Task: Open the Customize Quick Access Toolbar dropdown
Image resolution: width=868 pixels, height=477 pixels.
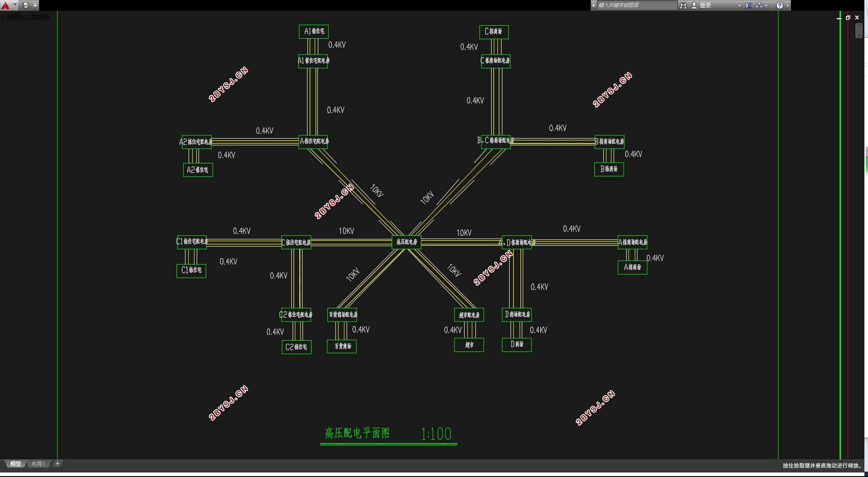Action: (x=35, y=5)
